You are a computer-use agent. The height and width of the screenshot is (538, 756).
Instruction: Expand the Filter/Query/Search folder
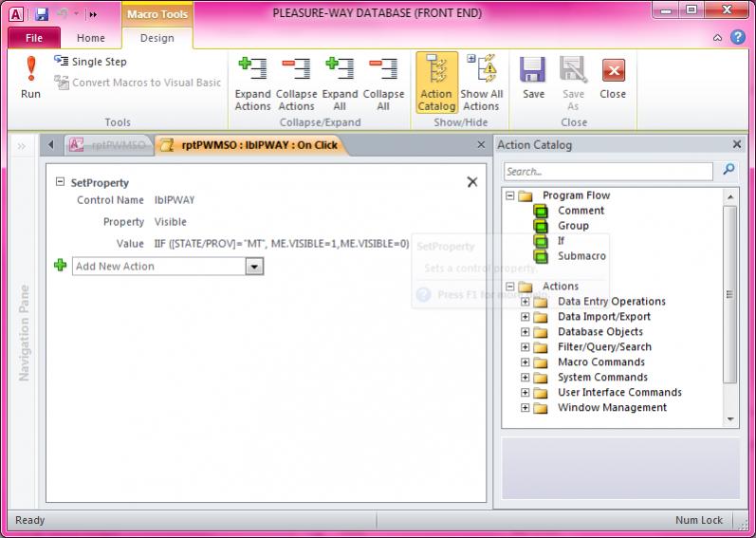526,347
